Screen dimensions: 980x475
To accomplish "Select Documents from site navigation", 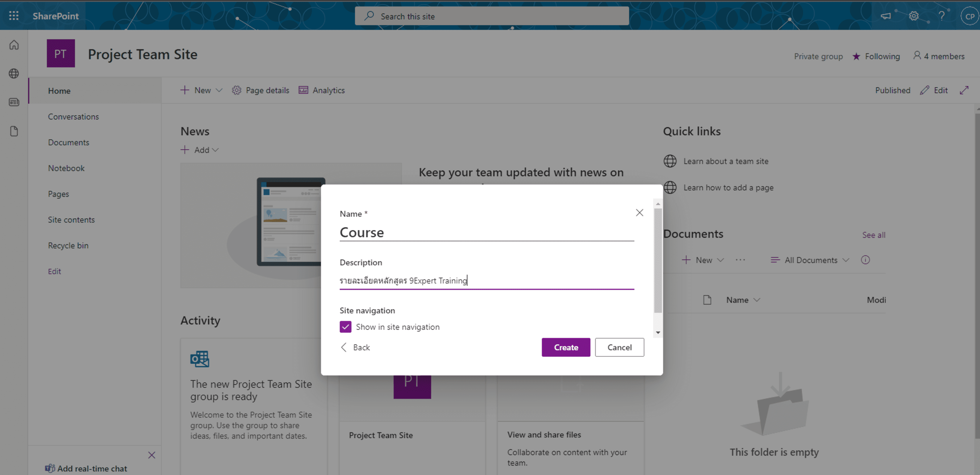I will 68,142.
